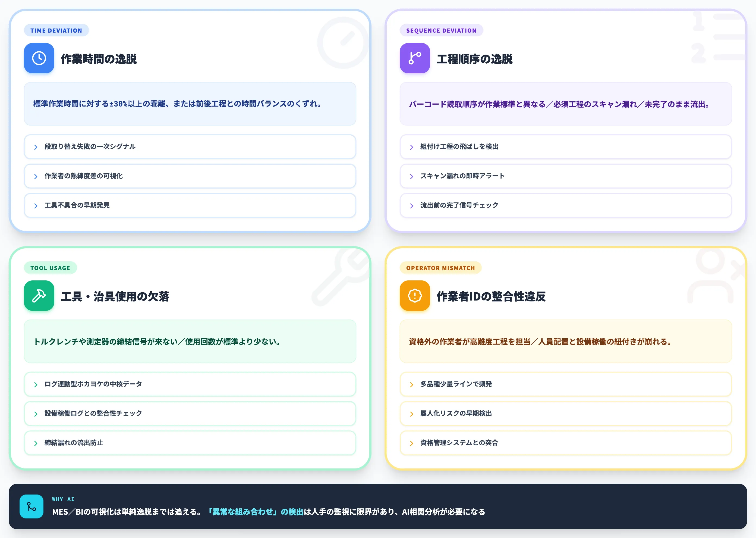Screen dimensions: 756x538
Task: Click the ログ連動型ポカヨケの中核データ row text
Action: point(93,384)
